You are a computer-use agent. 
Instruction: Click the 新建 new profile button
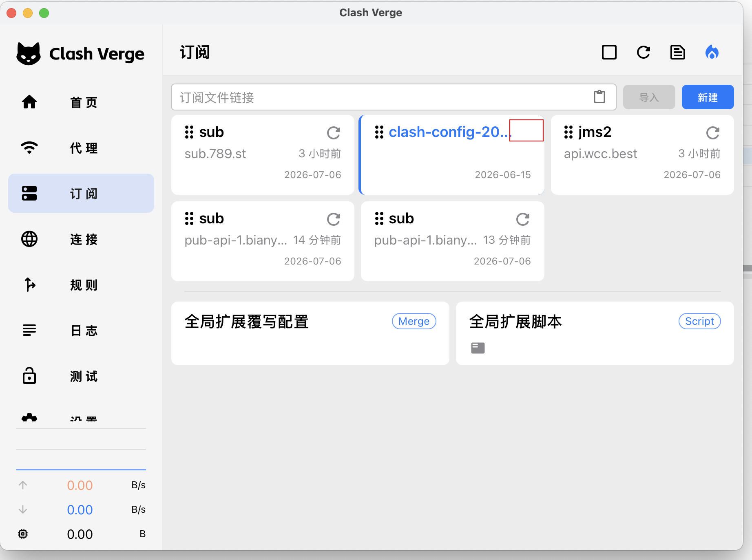(708, 97)
